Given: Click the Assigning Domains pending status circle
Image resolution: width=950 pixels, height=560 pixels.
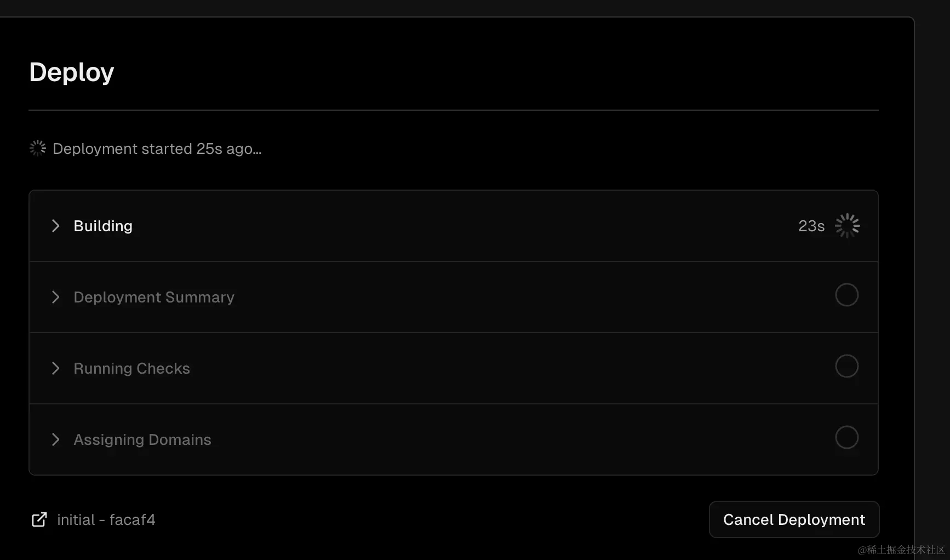Looking at the screenshot, I should click(846, 437).
